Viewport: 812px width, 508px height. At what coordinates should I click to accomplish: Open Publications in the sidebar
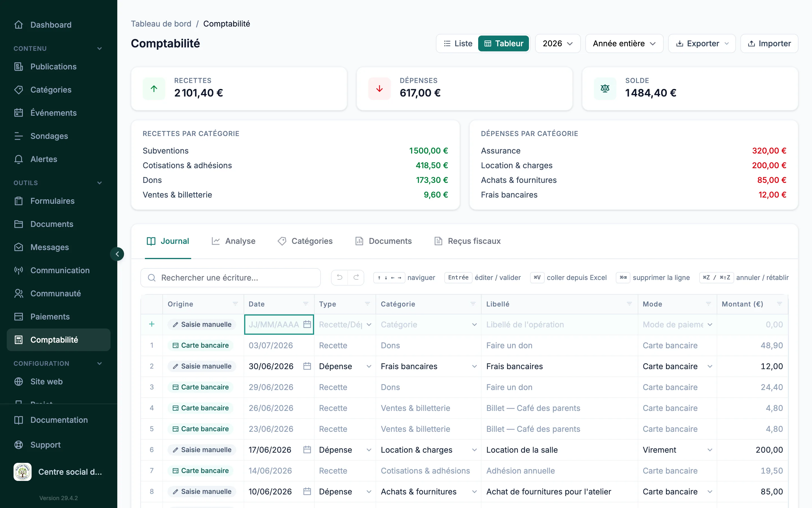(x=58, y=67)
